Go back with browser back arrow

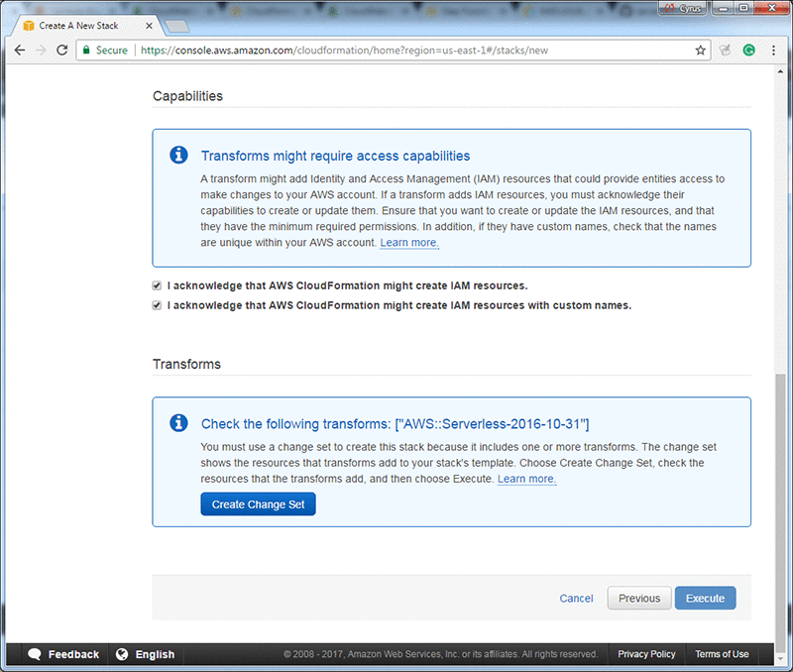pos(20,51)
